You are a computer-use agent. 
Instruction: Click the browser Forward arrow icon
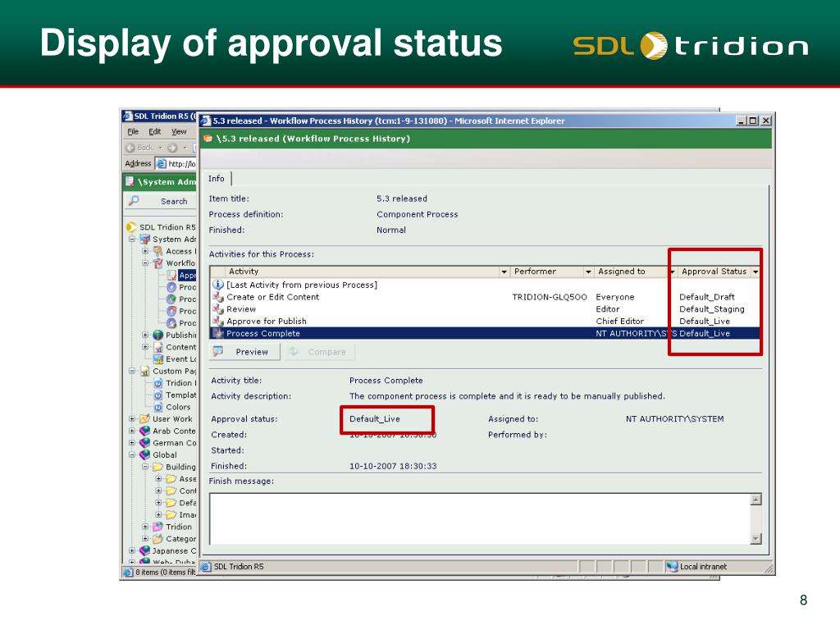point(172,148)
